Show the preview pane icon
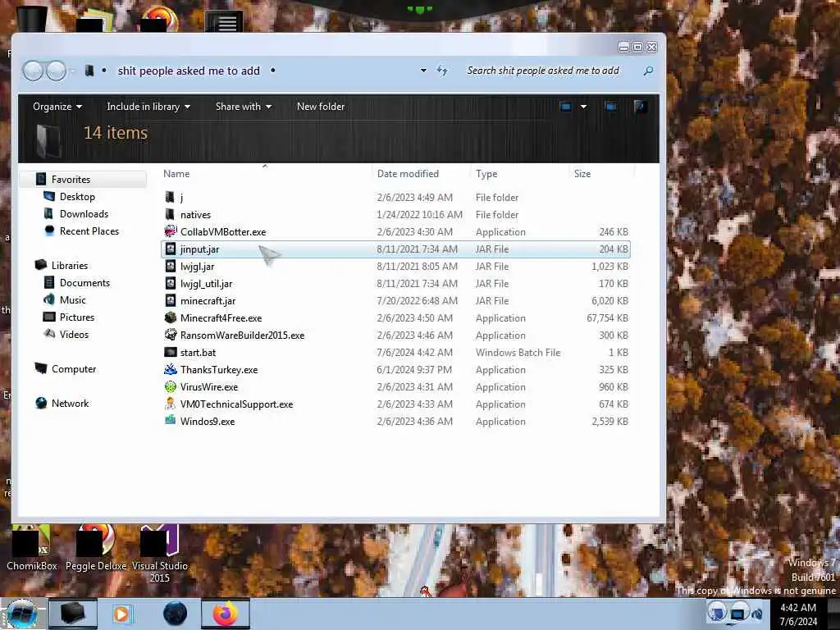The width and height of the screenshot is (840, 630). 610,107
